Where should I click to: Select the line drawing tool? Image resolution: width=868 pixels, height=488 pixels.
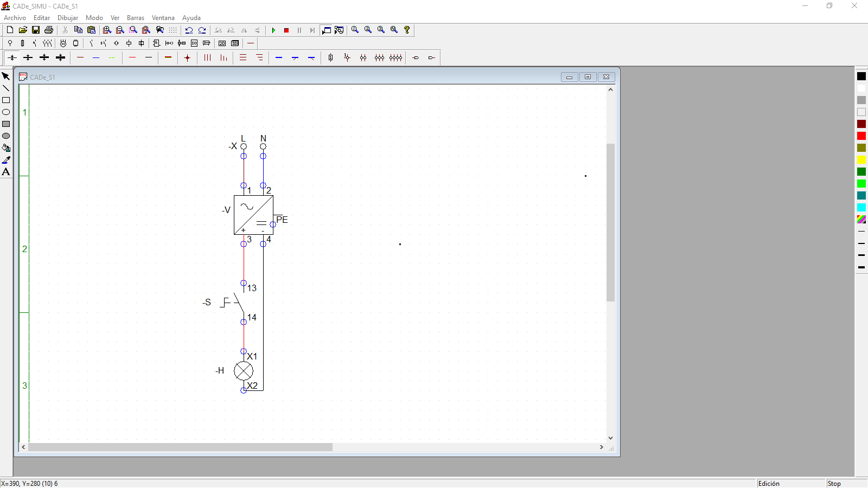tap(6, 88)
